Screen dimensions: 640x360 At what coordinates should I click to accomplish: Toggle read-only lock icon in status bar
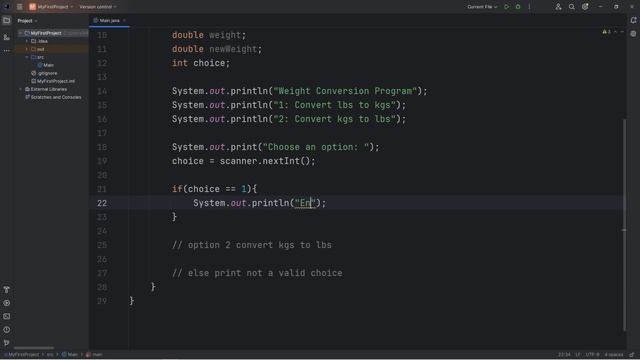click(632, 355)
